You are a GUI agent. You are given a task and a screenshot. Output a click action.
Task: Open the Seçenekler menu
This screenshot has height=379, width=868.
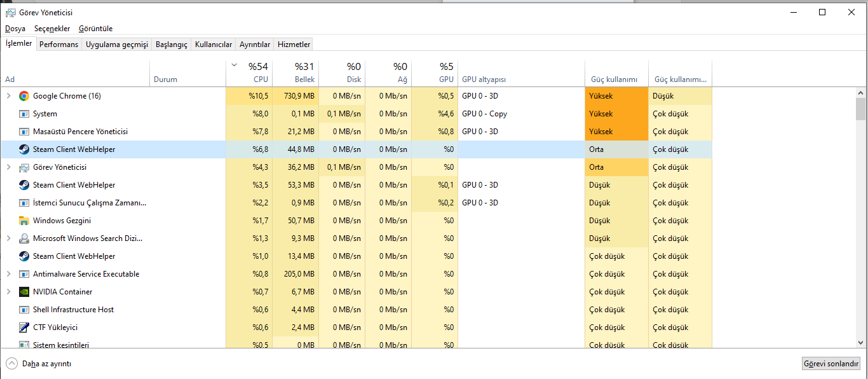tap(52, 29)
